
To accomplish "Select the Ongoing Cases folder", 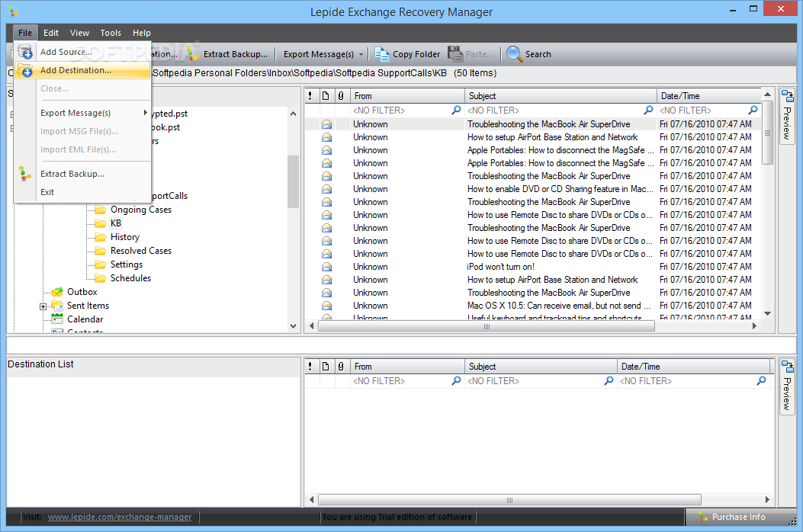I will click(141, 210).
